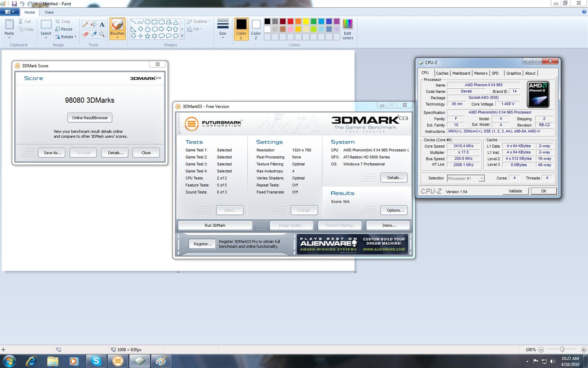Click the Windows Start orb
Screen dimensions: 588x368
click(x=9, y=361)
